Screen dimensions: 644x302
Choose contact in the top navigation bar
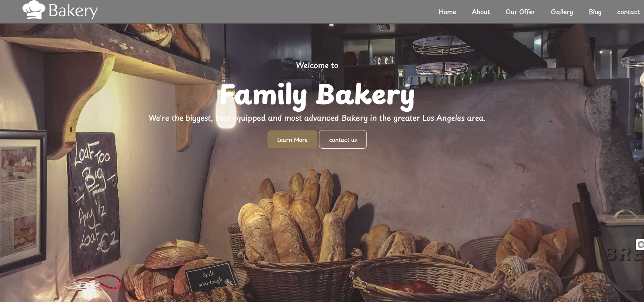pyautogui.click(x=628, y=12)
